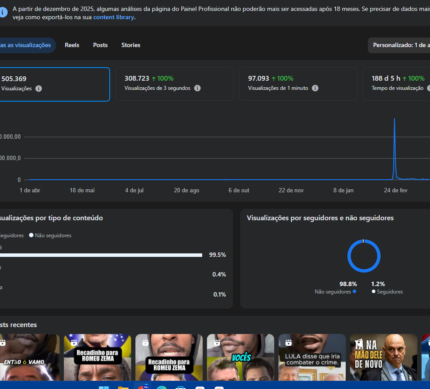Open the NA MÃO DELE DE NOVO thumbnail

[383, 357]
